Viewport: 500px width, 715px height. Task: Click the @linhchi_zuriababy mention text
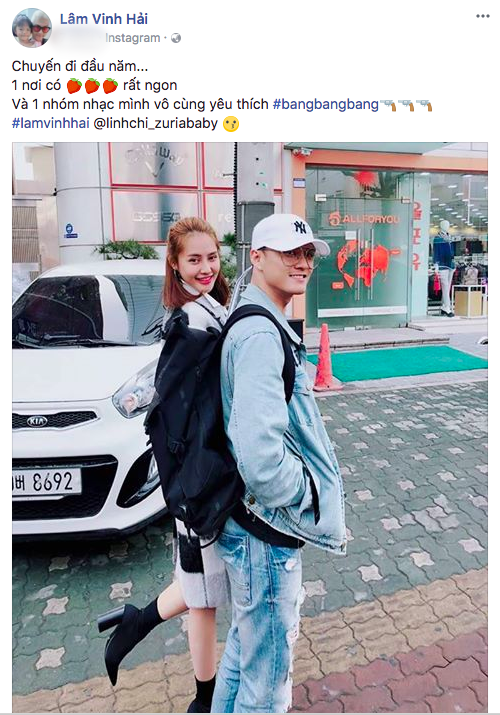[155, 124]
